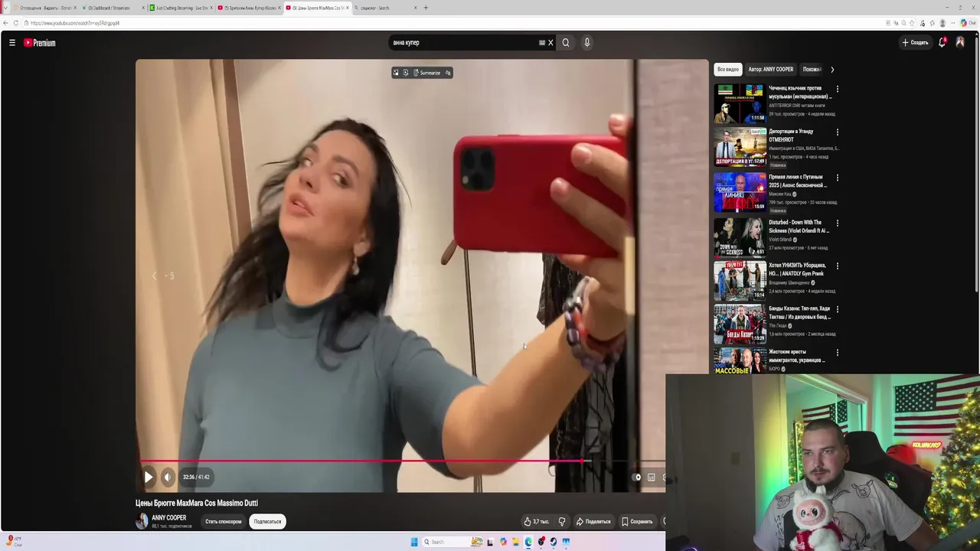The height and width of the screenshot is (551, 980).
Task: Open Прямая линия с Путиным thumbnail
Action: [x=740, y=191]
